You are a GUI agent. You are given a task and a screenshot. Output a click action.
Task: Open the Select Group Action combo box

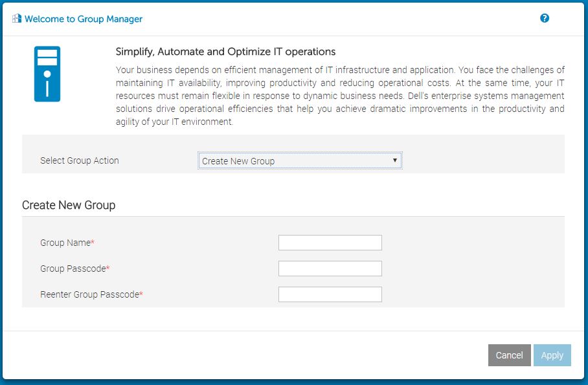[x=300, y=161]
